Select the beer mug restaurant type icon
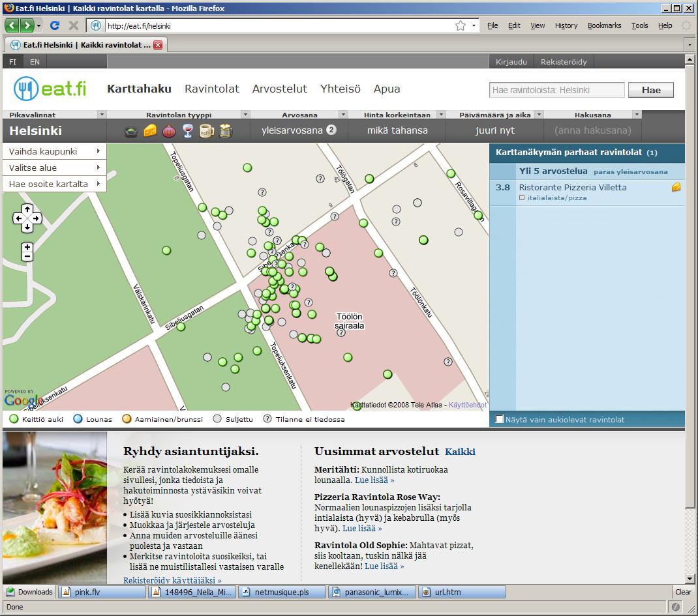698x616 pixels. (226, 131)
